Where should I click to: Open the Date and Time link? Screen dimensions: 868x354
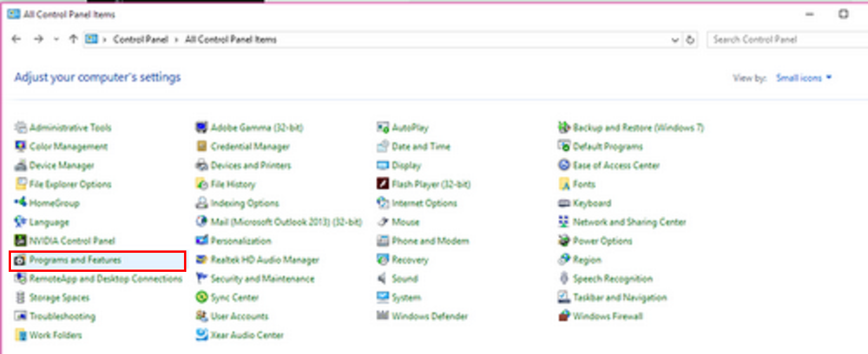pyautogui.click(x=421, y=146)
